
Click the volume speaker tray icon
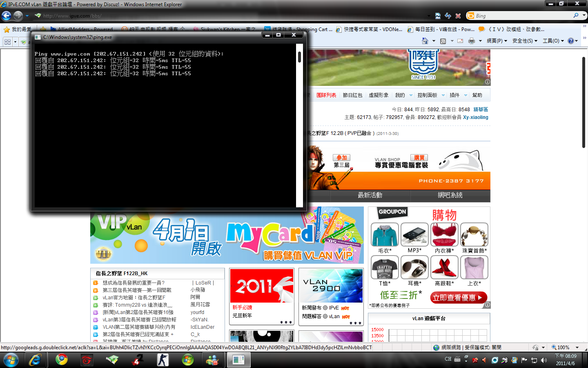(x=543, y=360)
